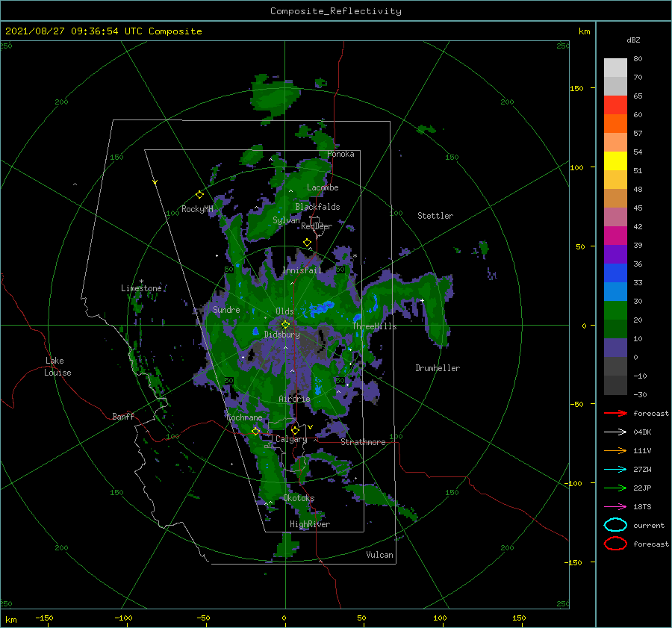672x628 pixels.
Task: Select the dark orange 57-60 dBZ swatch
Action: coord(615,124)
